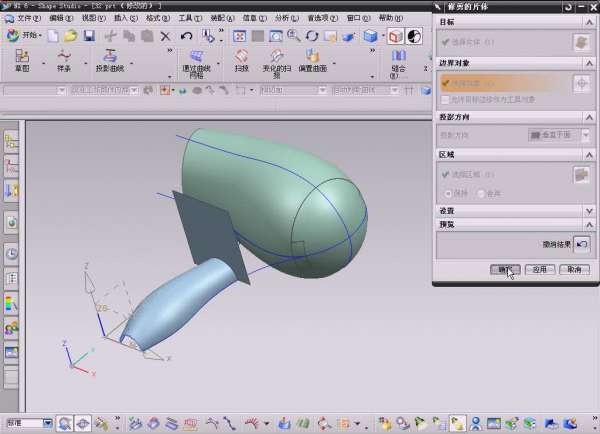This screenshot has height=434, width=600.
Task: Click the Undo arrow icon
Action: [x=187, y=36]
